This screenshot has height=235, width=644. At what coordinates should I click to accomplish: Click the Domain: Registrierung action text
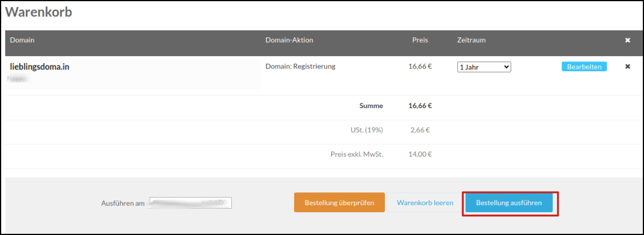300,67
